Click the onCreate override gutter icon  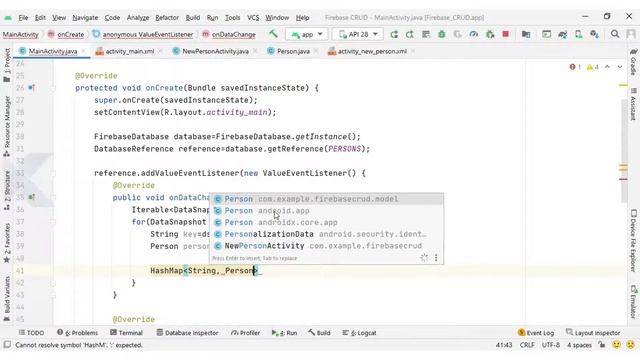point(31,88)
